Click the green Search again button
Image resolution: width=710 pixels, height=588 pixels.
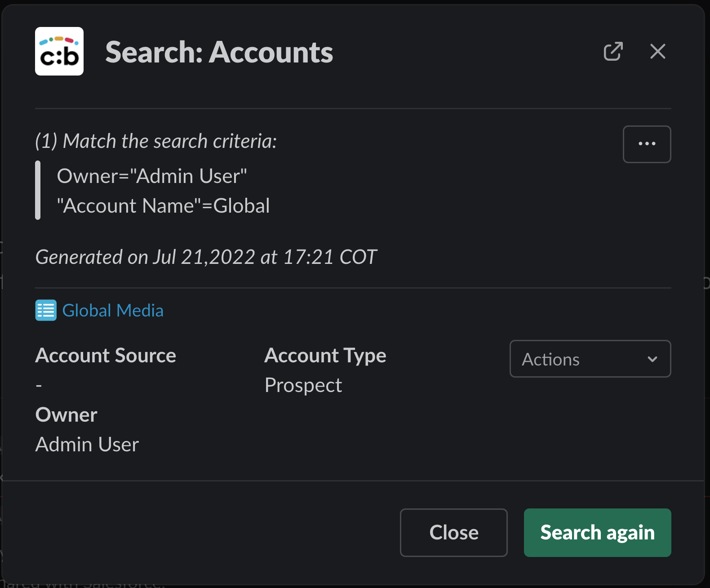tap(597, 533)
